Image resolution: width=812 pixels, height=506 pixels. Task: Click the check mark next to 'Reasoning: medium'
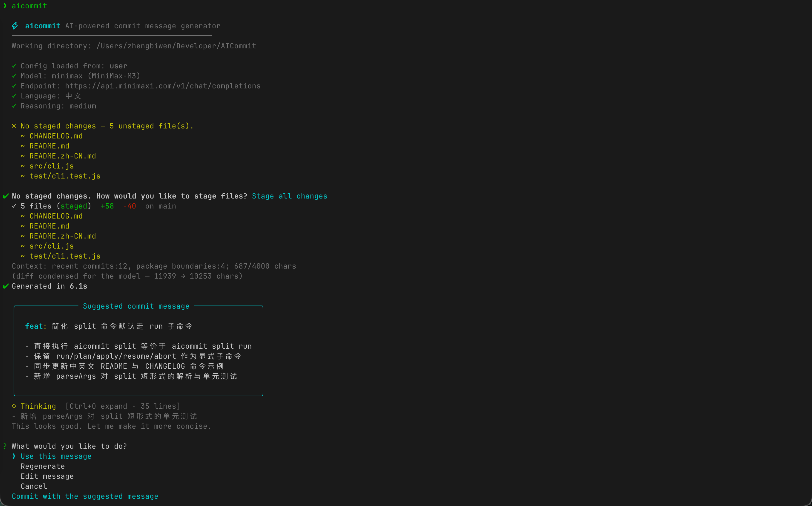coord(14,106)
